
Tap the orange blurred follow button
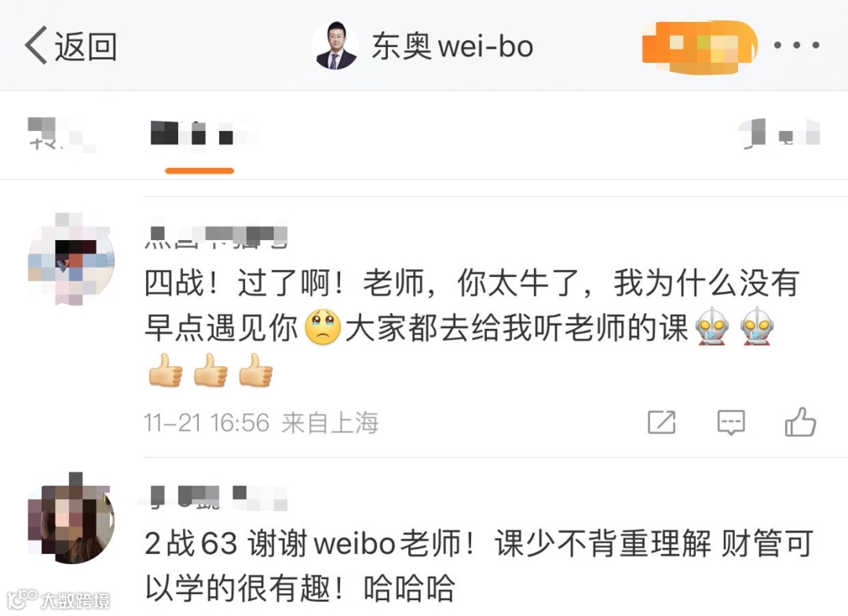700,48
